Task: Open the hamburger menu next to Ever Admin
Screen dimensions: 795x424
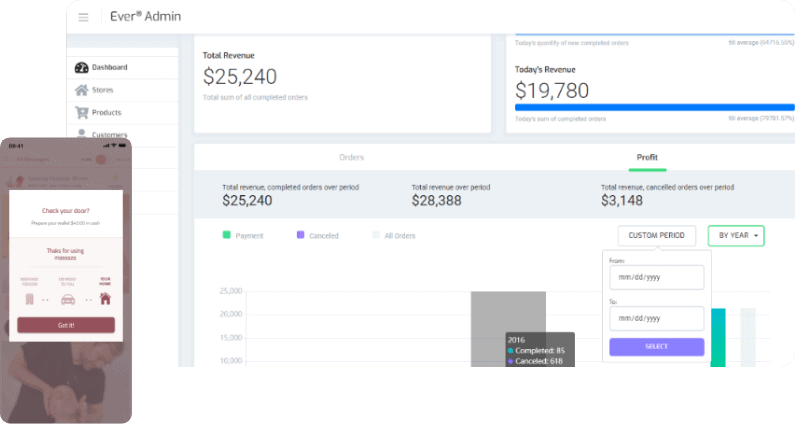Action: point(83,17)
